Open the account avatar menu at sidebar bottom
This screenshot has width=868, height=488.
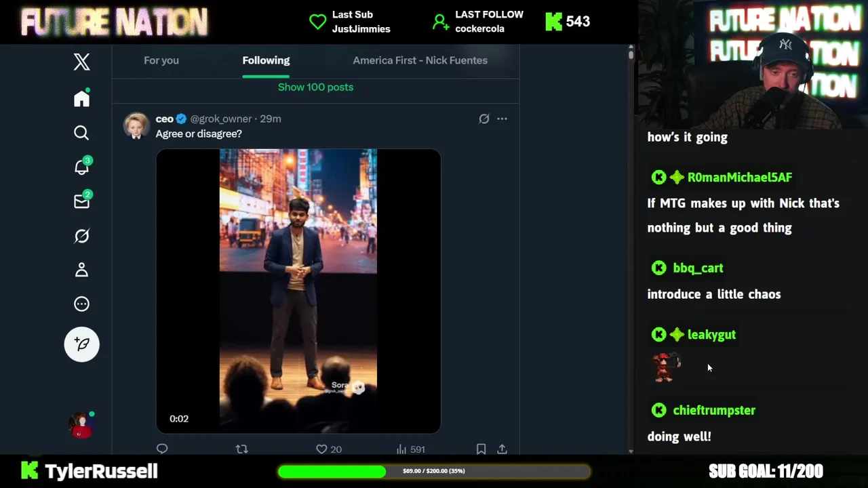(81, 425)
